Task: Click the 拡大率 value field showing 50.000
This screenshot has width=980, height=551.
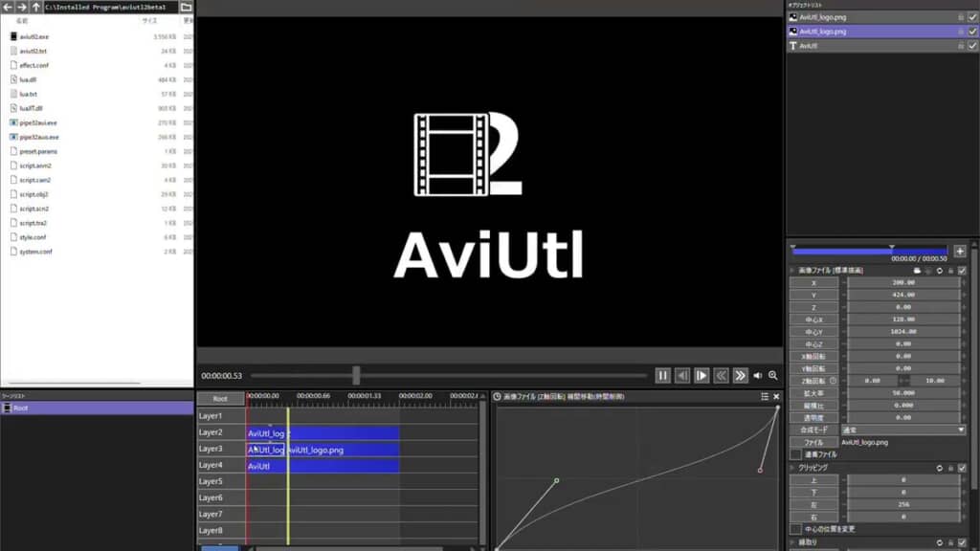Action: coord(903,393)
